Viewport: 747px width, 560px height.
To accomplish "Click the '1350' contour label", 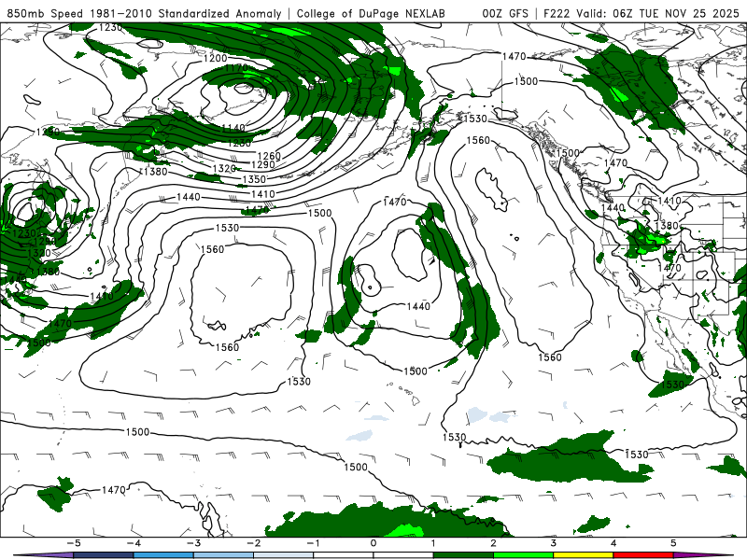I will coord(254,179).
